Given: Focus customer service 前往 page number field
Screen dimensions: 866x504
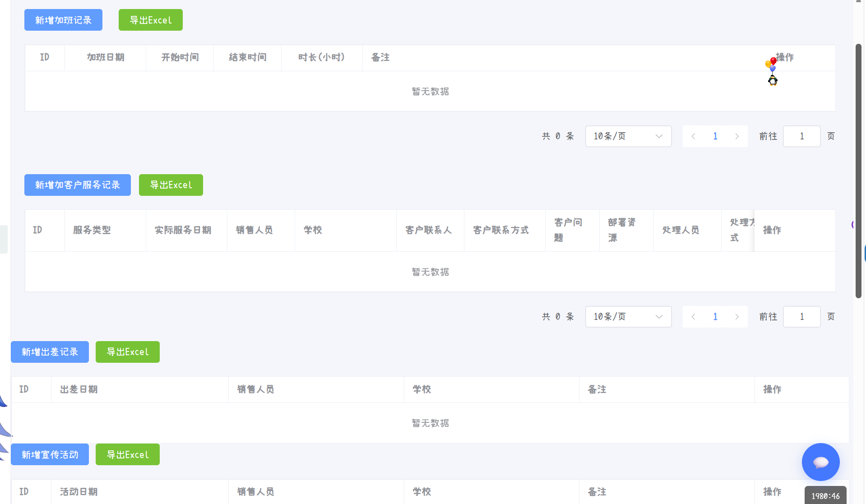Looking at the screenshot, I should point(802,317).
